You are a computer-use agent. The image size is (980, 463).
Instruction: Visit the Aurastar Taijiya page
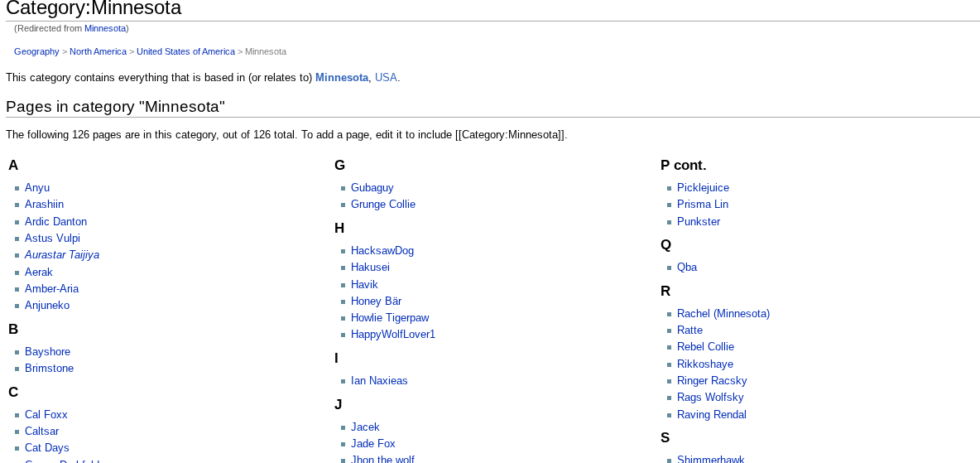62,255
